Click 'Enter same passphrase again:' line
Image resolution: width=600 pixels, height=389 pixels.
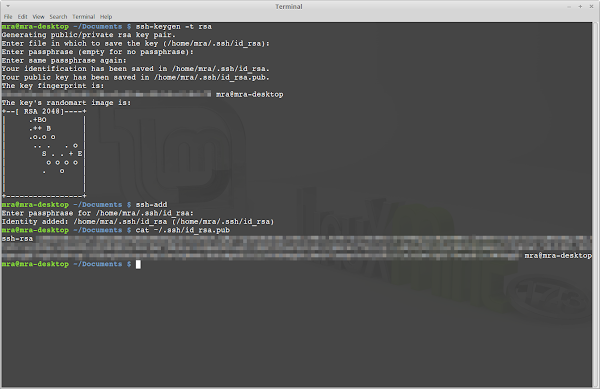(64, 60)
